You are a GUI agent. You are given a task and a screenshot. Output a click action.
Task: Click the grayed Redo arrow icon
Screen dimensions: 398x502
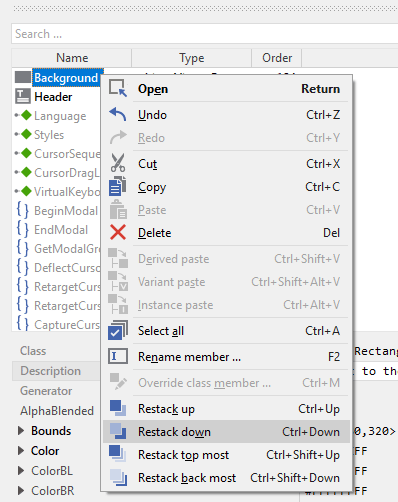click(118, 137)
